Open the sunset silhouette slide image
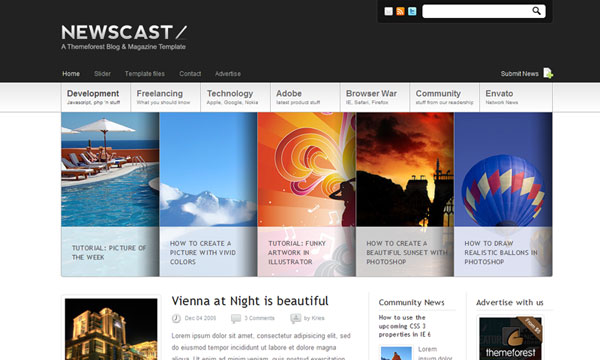This screenshot has width=600, height=360. 405,169
